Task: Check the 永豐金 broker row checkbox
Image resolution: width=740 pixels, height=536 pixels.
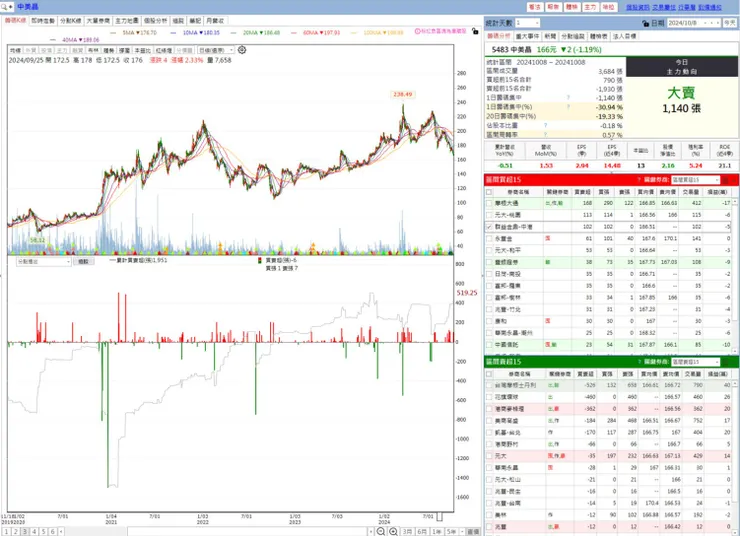Action: [489, 239]
